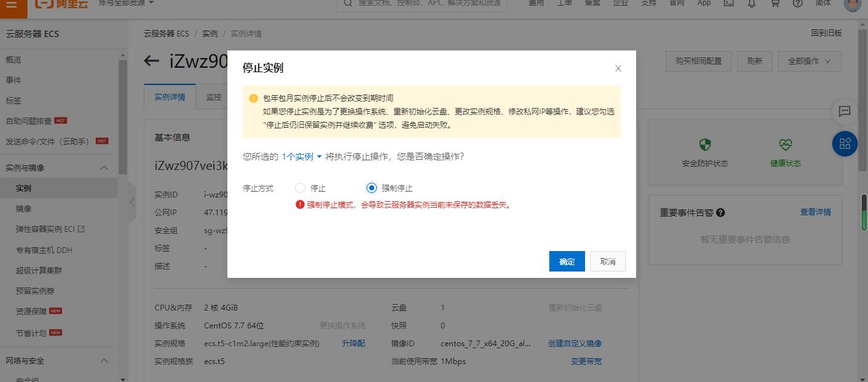This screenshot has height=382, width=868.
Task: Click the 健康状态 heart icon
Action: pos(785,144)
